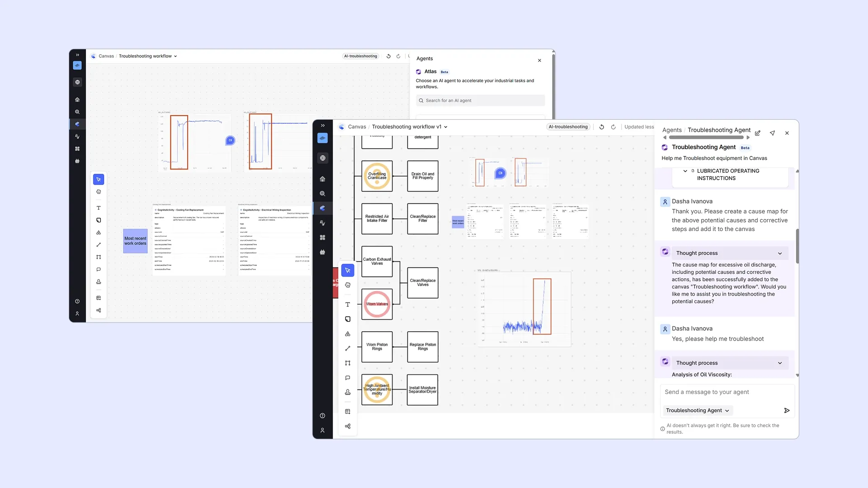Close the Troubleshooting Agent panel
This screenshot has height=488, width=868.
787,133
